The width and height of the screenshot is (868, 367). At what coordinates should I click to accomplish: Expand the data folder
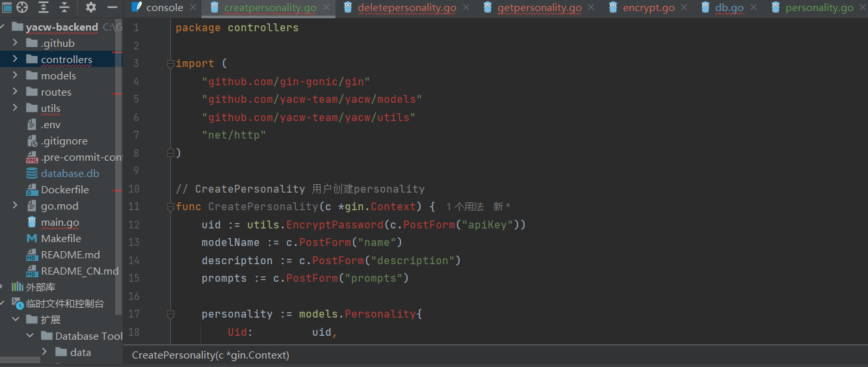point(44,352)
